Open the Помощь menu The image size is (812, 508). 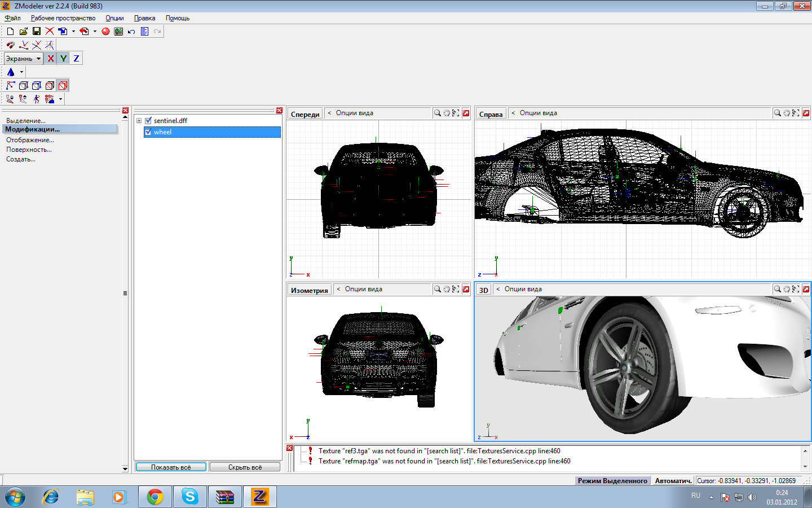click(178, 18)
